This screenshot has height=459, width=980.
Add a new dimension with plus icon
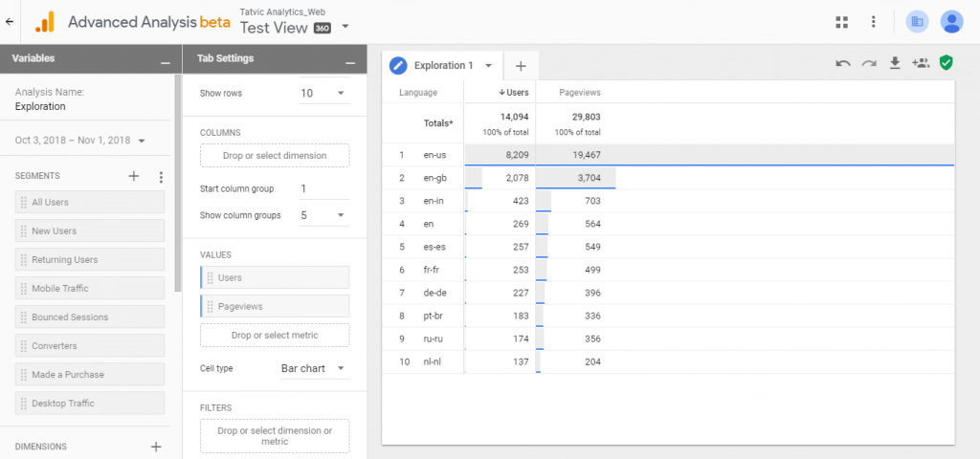tap(156, 447)
